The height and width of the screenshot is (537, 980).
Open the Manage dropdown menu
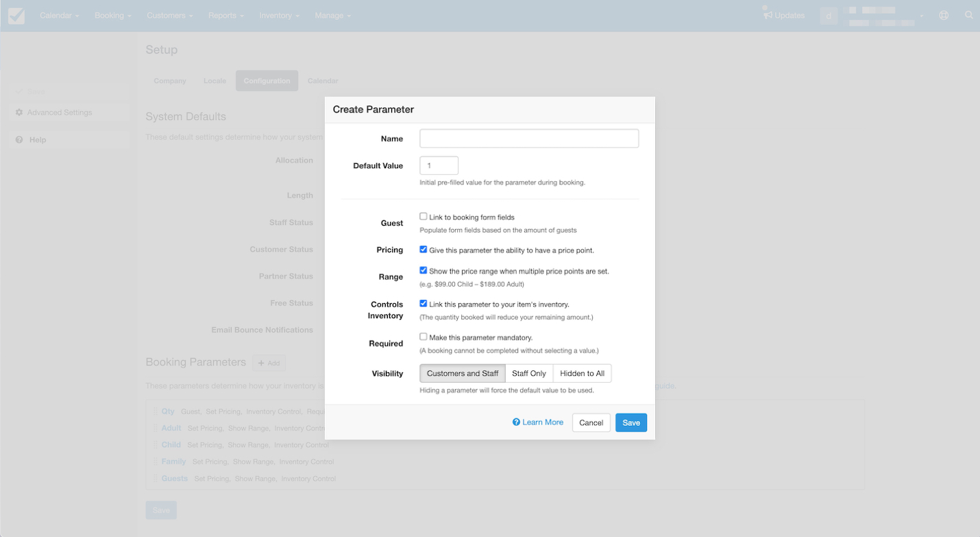tap(333, 15)
